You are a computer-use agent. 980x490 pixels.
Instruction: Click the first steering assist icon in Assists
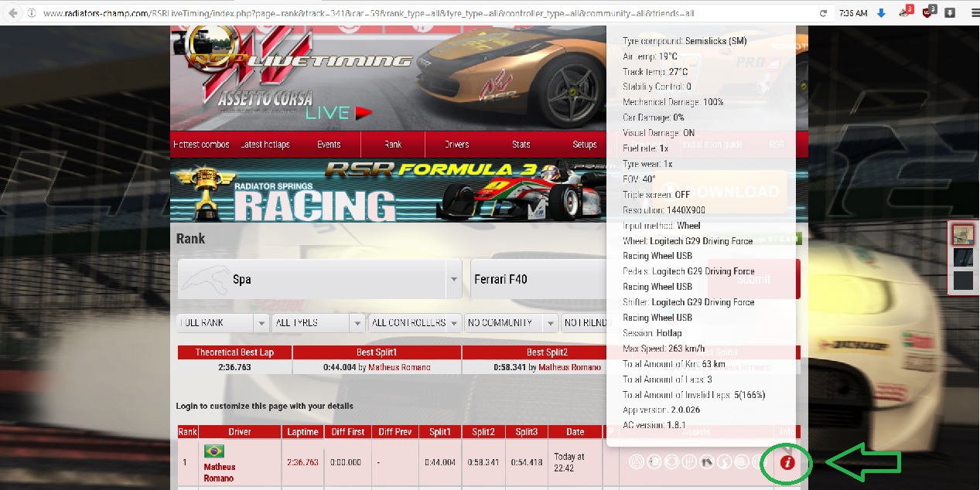637,462
